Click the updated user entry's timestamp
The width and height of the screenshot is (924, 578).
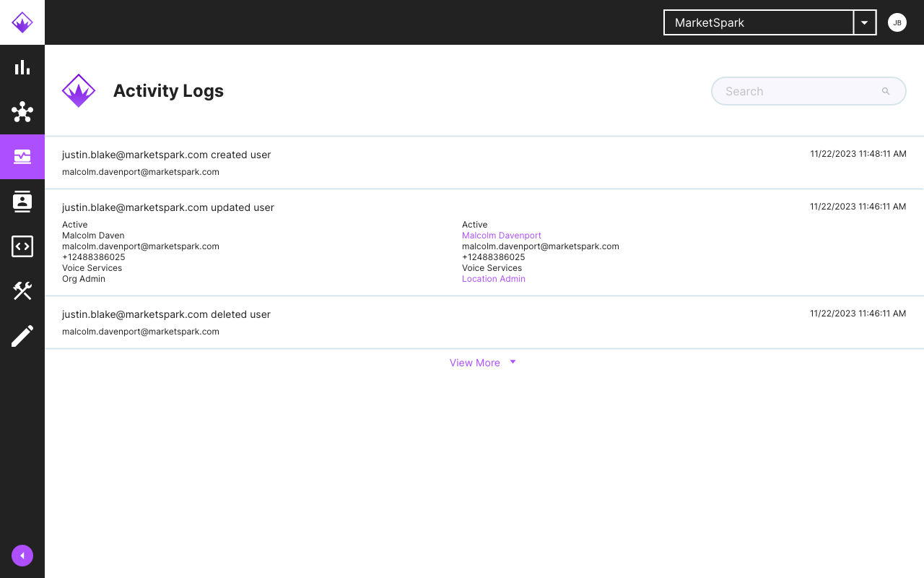coord(858,207)
